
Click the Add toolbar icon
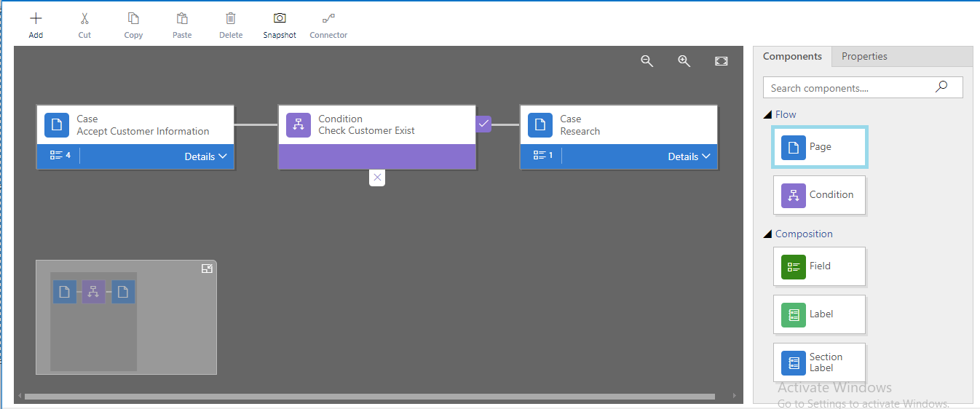tap(36, 19)
